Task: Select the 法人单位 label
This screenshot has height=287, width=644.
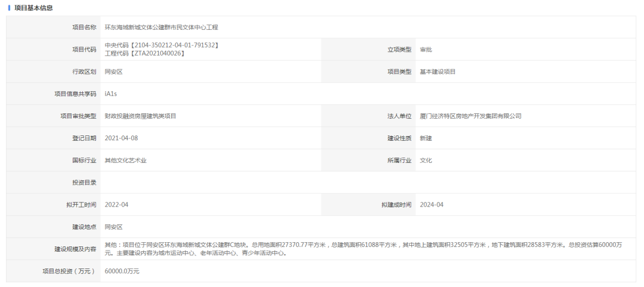Action: pos(399,116)
